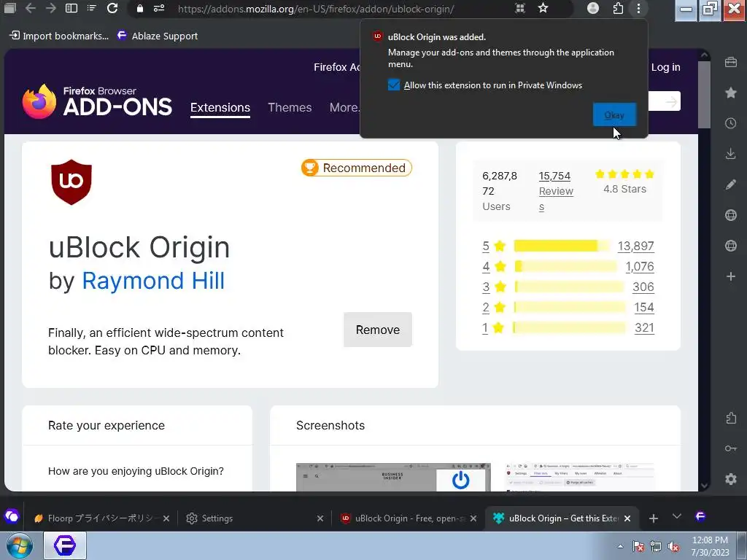
Task: Click the Floorp icon right of tab bar
Action: (700, 516)
